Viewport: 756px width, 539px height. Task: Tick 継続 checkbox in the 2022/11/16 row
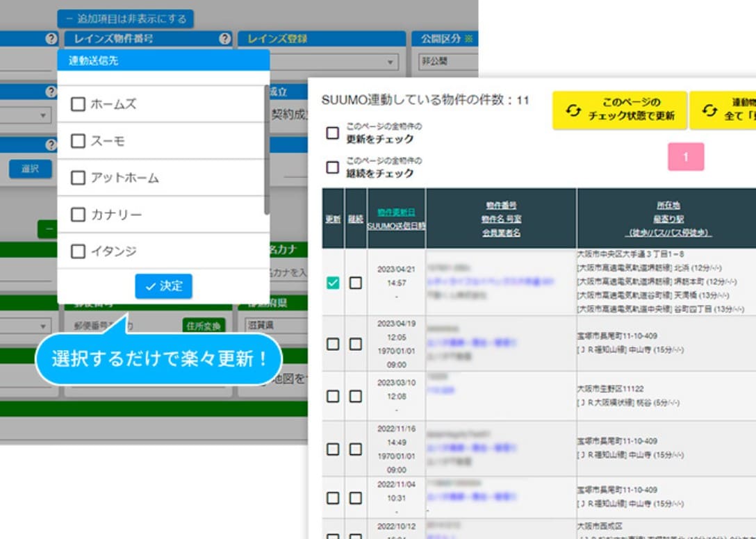click(x=355, y=449)
